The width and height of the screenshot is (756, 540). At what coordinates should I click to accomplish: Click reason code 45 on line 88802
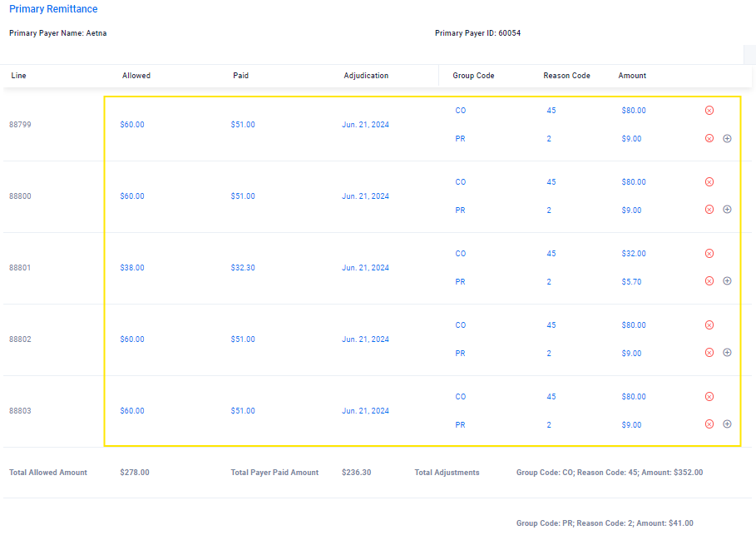click(551, 325)
